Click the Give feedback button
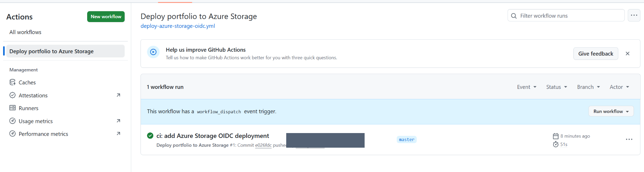644x172 pixels. pos(596,54)
